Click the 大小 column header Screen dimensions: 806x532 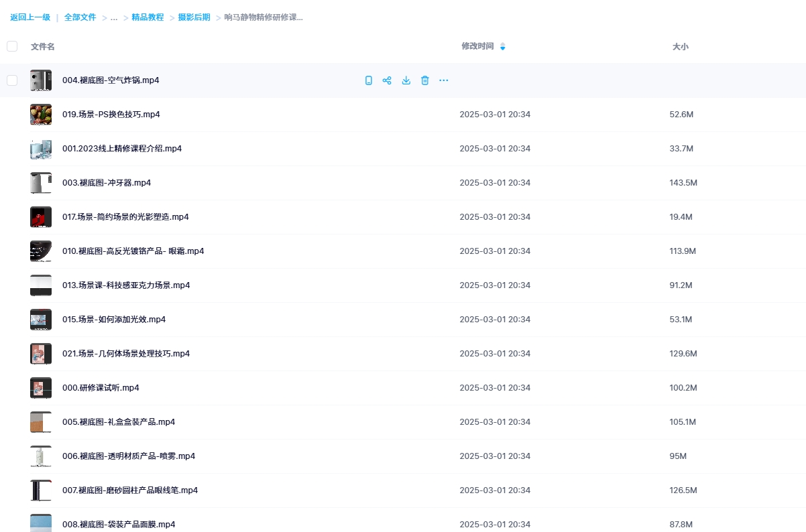[680, 47]
